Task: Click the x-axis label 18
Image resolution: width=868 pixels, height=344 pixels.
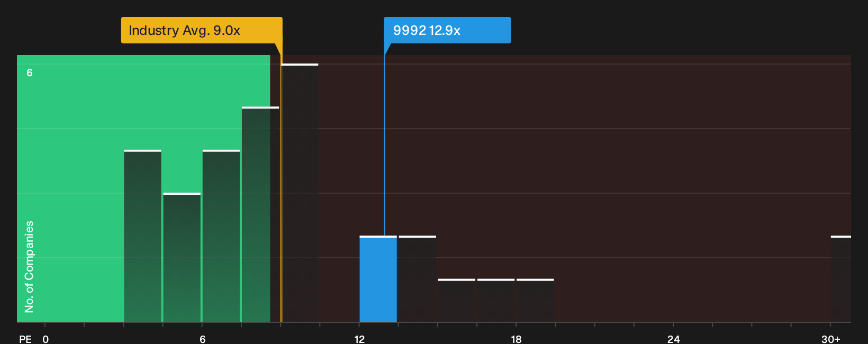Action: (516, 339)
